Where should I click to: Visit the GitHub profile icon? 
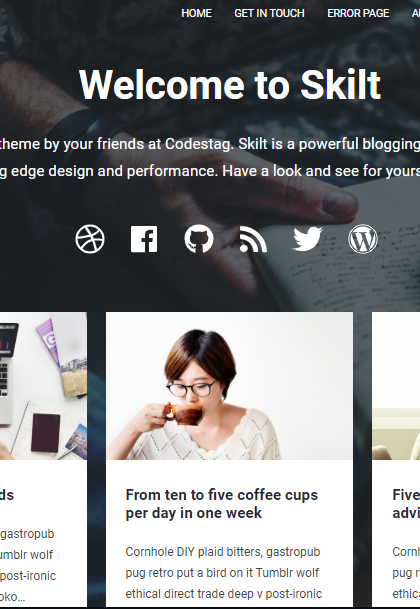pyautogui.click(x=199, y=239)
